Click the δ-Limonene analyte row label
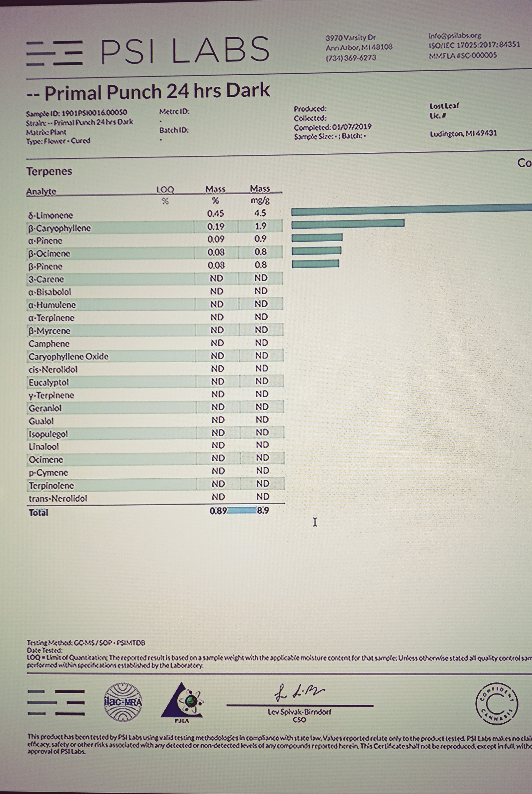 50,215
